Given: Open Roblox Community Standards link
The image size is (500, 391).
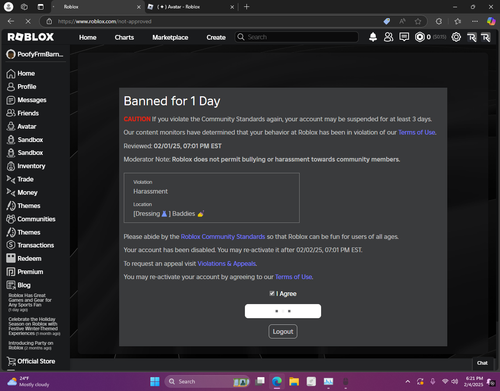Looking at the screenshot, I should click(x=223, y=237).
